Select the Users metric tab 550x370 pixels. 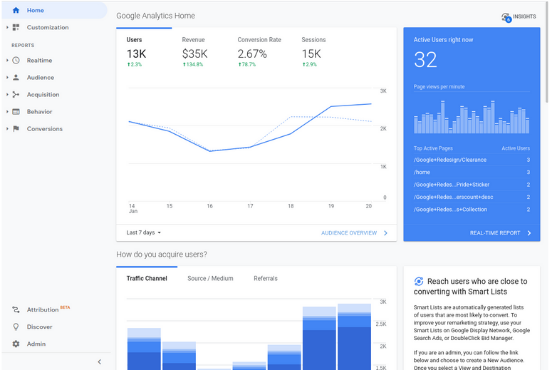(x=144, y=51)
